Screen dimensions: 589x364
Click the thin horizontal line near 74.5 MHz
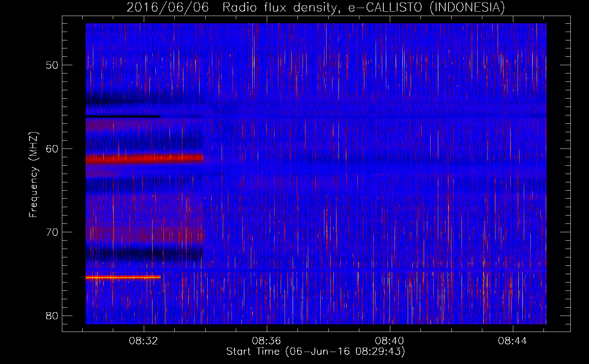[316, 270]
